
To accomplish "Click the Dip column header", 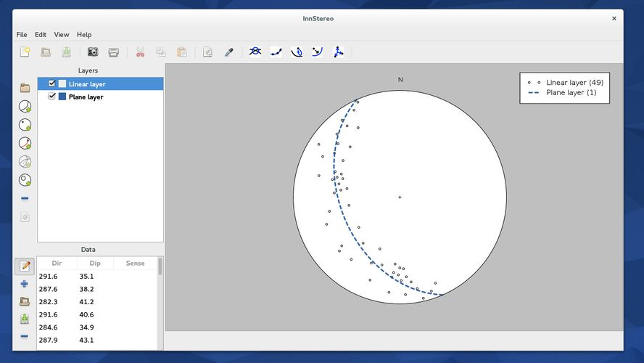I will (x=95, y=264).
